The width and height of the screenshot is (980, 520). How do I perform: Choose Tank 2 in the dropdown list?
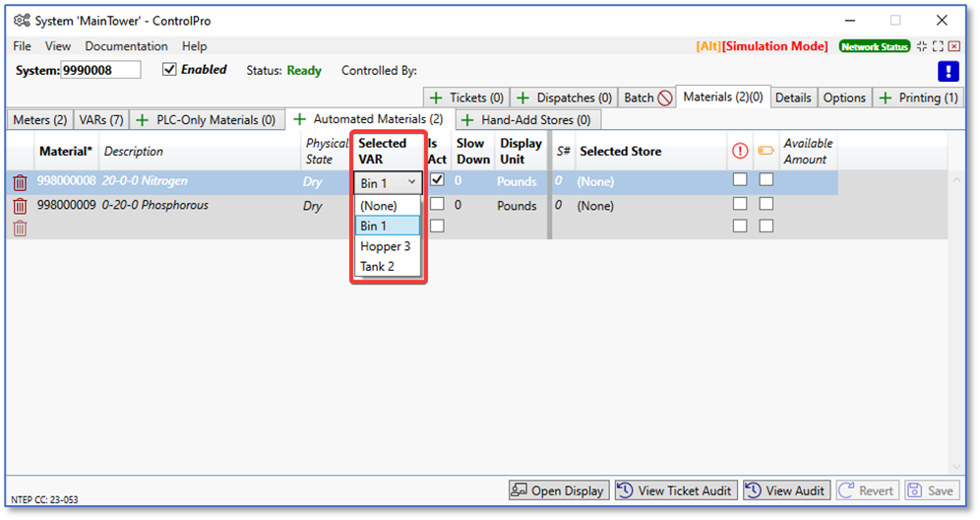click(378, 267)
